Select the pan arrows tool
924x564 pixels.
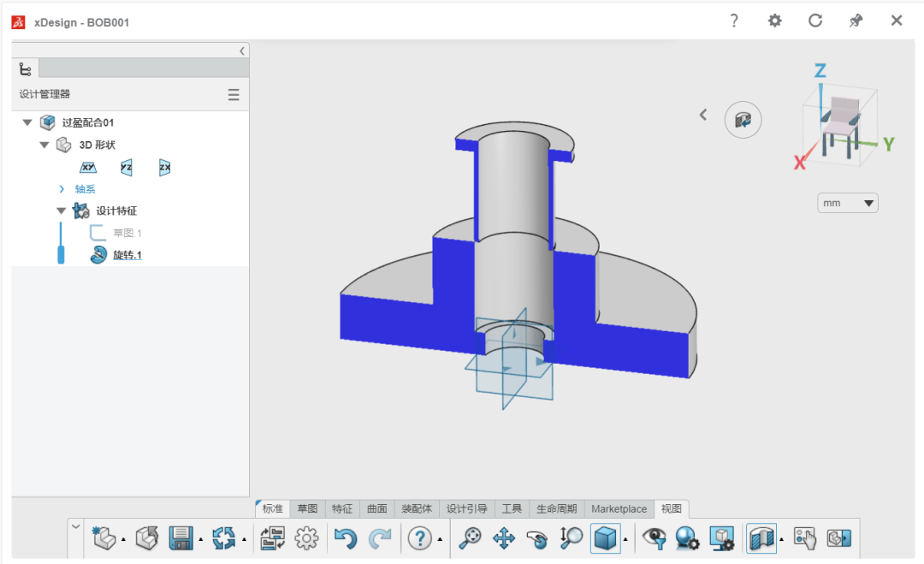[x=504, y=538]
